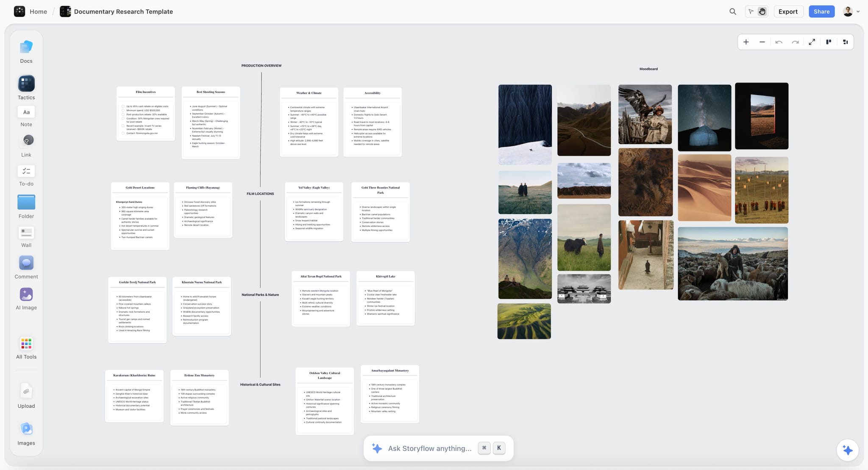
Task: Open the Images library icon
Action: 26,429
